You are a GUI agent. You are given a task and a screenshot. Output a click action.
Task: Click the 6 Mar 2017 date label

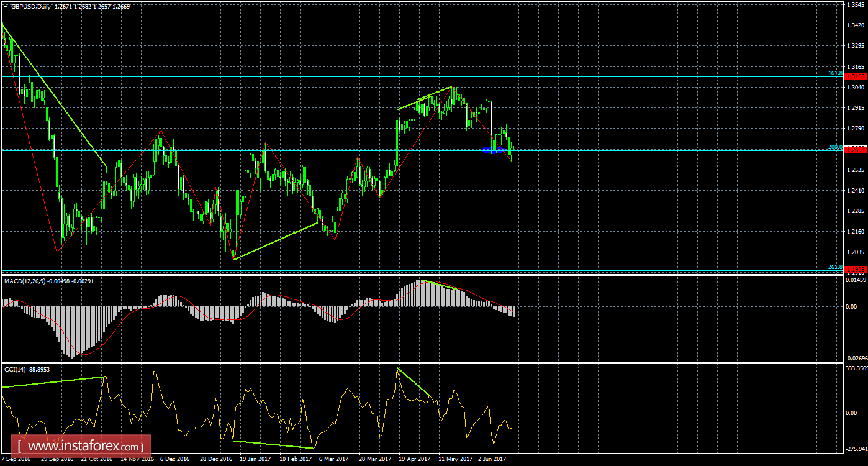coord(333,460)
